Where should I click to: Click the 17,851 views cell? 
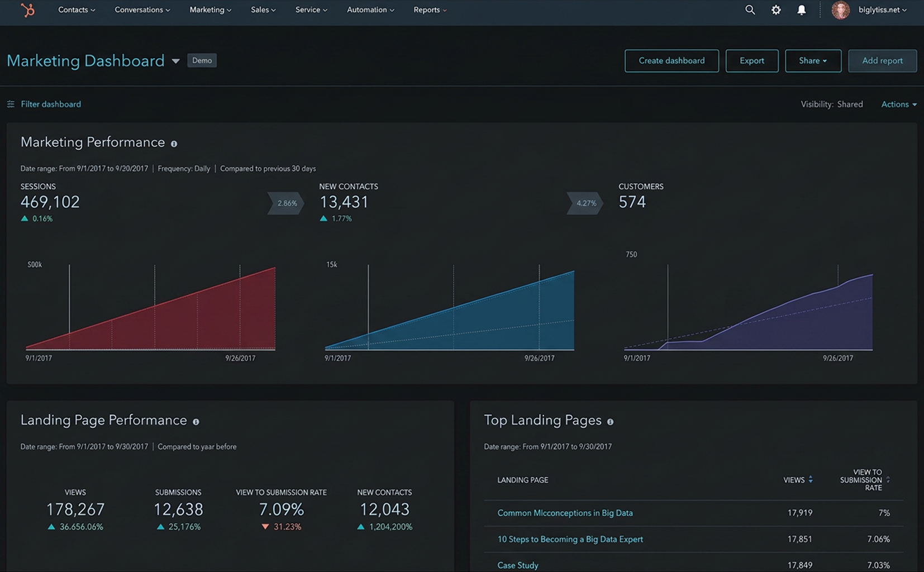pyautogui.click(x=800, y=539)
